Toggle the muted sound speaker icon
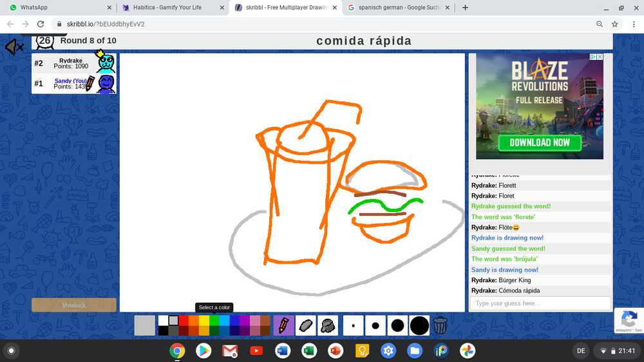The height and width of the screenshot is (362, 644). click(14, 47)
